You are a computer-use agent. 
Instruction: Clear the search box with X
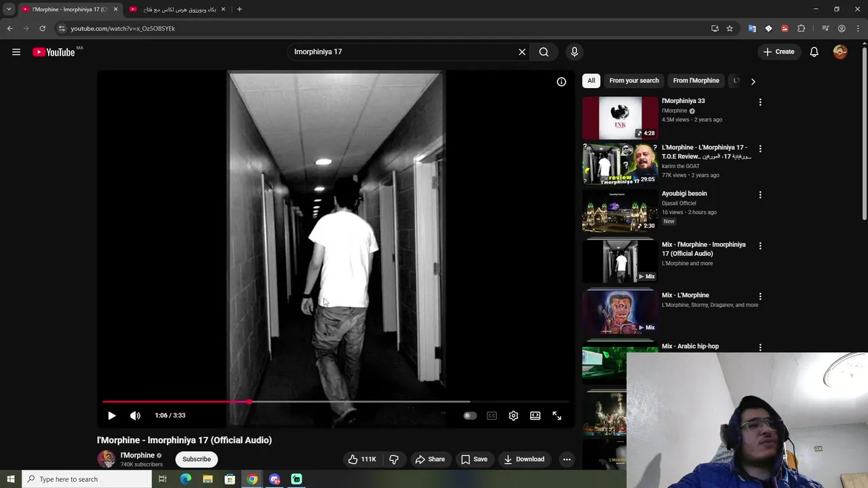[x=522, y=52]
